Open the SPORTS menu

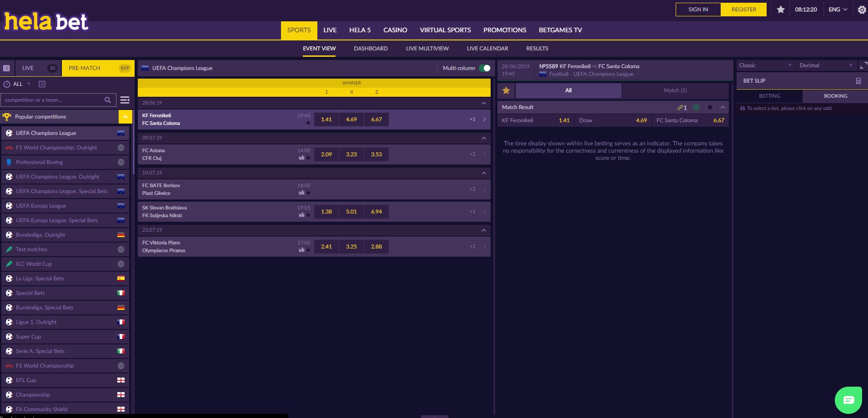tap(299, 30)
